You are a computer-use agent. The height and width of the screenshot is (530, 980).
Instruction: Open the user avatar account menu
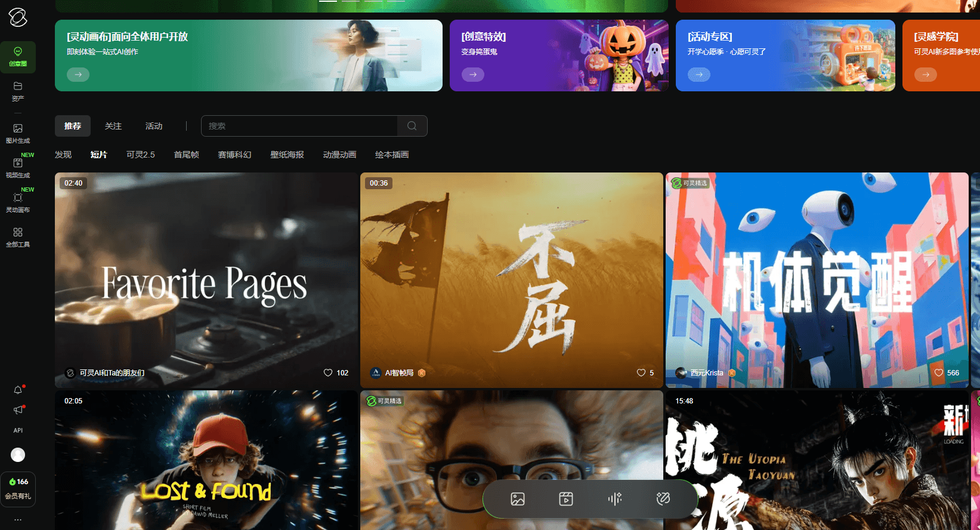click(18, 455)
